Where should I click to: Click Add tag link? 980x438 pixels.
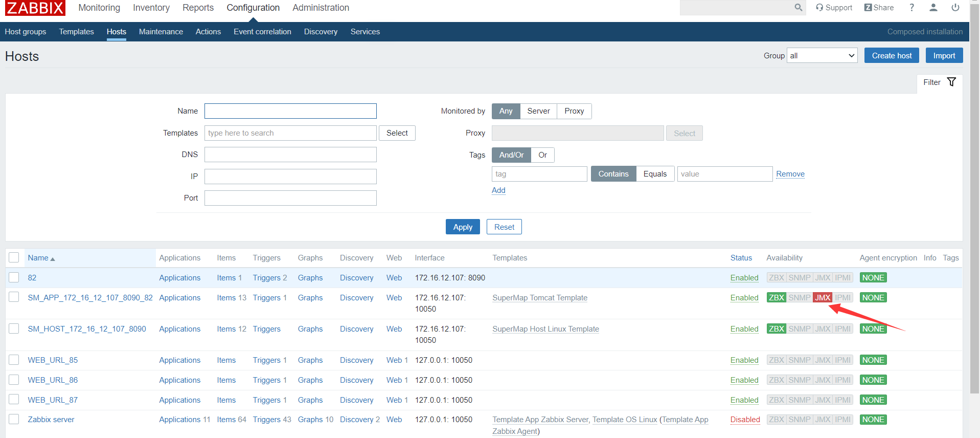[498, 190]
